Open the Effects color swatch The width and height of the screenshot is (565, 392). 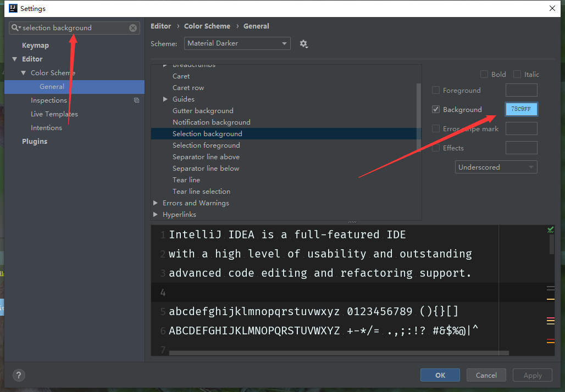tap(522, 148)
